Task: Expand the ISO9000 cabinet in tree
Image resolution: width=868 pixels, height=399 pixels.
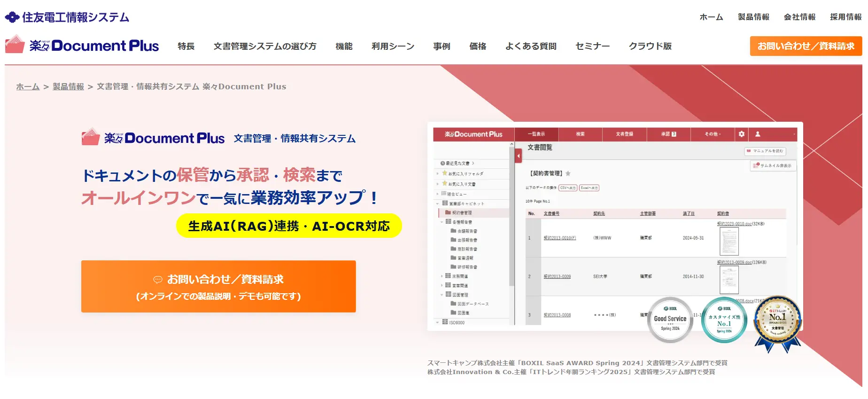Action: [438, 322]
